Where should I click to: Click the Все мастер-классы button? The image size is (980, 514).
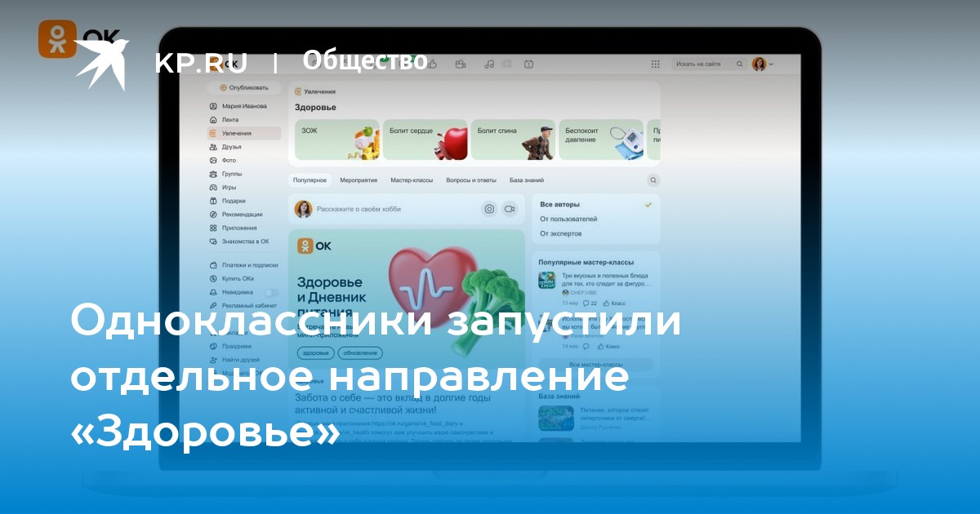coord(595,364)
